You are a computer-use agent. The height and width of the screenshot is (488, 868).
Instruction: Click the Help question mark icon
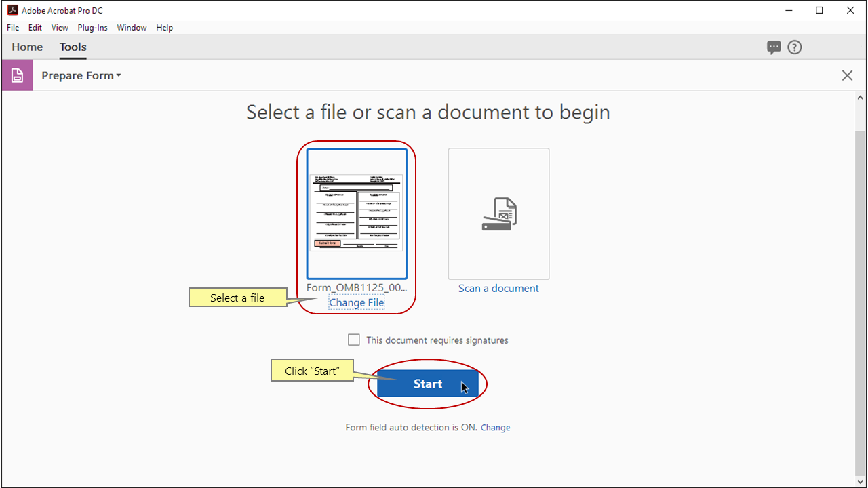[x=794, y=47]
